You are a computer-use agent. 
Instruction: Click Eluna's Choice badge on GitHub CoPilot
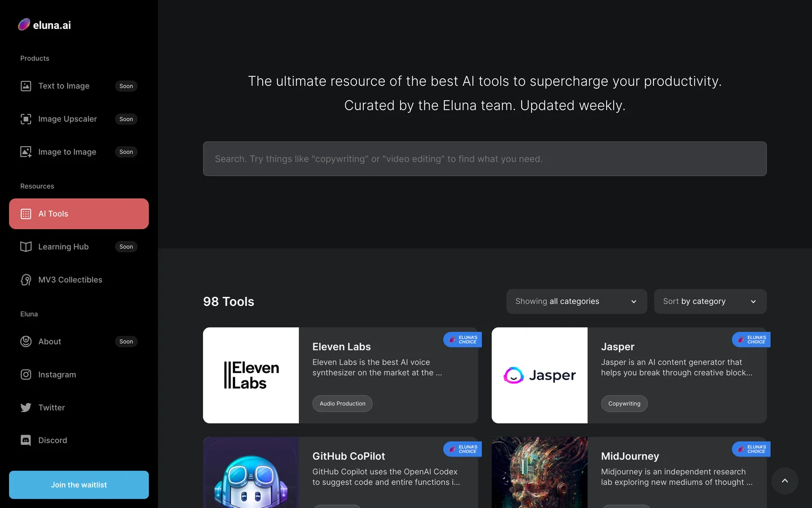pyautogui.click(x=462, y=449)
